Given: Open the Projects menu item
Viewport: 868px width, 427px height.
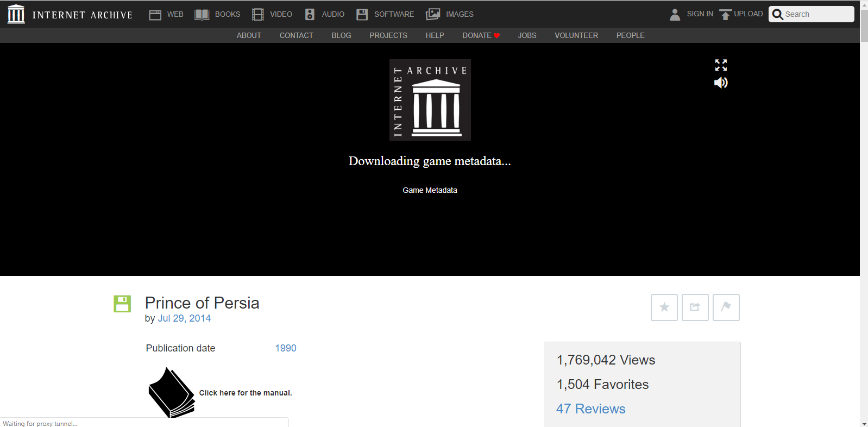Looking at the screenshot, I should tap(388, 35).
